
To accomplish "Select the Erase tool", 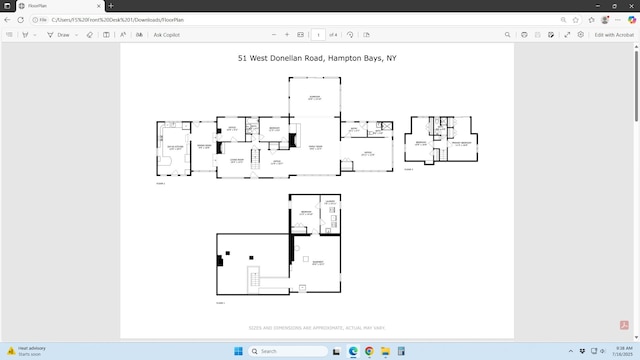I will (x=90, y=35).
